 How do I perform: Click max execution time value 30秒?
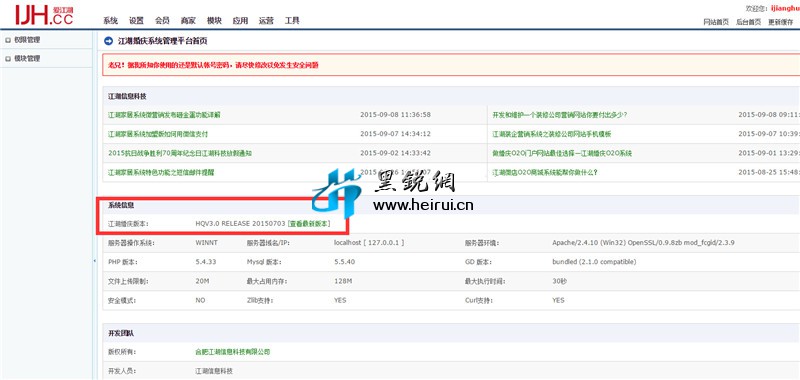pyautogui.click(x=559, y=281)
